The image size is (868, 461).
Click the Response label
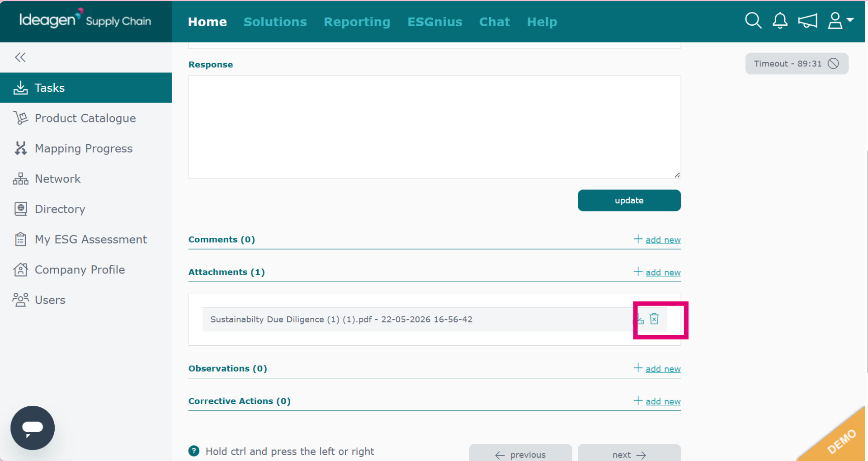point(211,65)
